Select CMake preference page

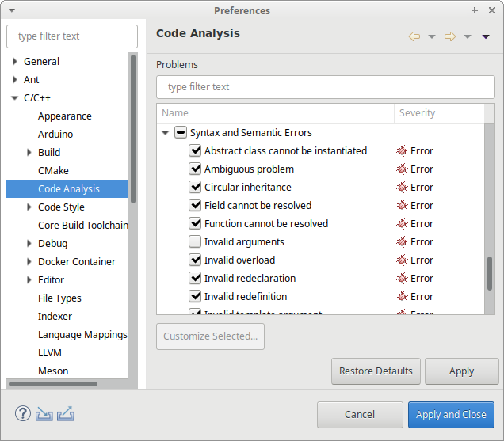coord(53,170)
